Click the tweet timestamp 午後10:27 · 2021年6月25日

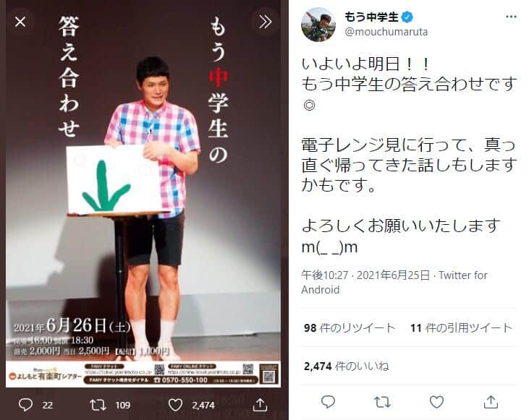(x=365, y=275)
